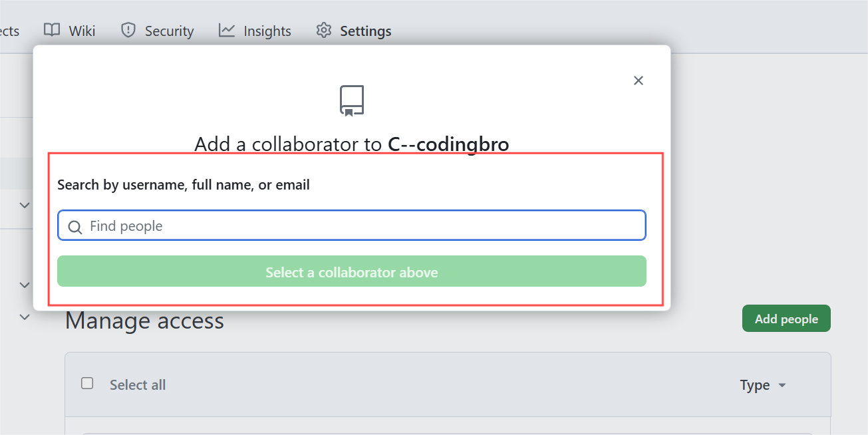This screenshot has height=435, width=868.
Task: Click the Settings gear icon
Action: 324,31
